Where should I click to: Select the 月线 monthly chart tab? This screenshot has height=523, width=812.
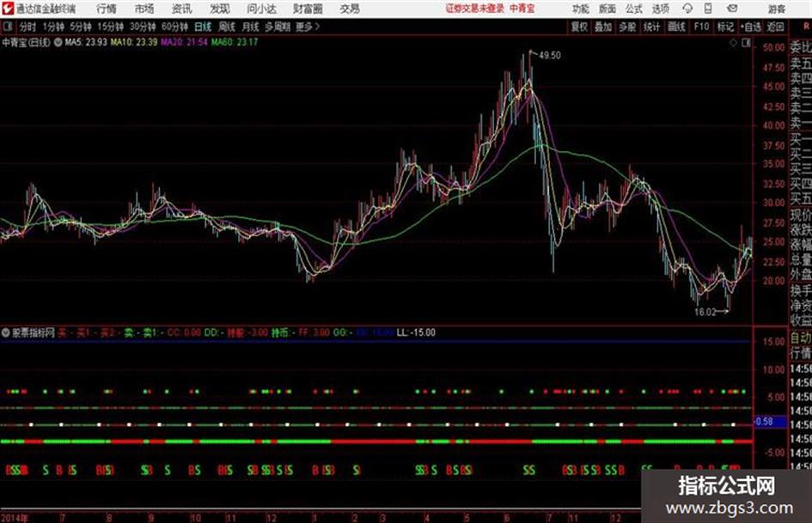(251, 27)
